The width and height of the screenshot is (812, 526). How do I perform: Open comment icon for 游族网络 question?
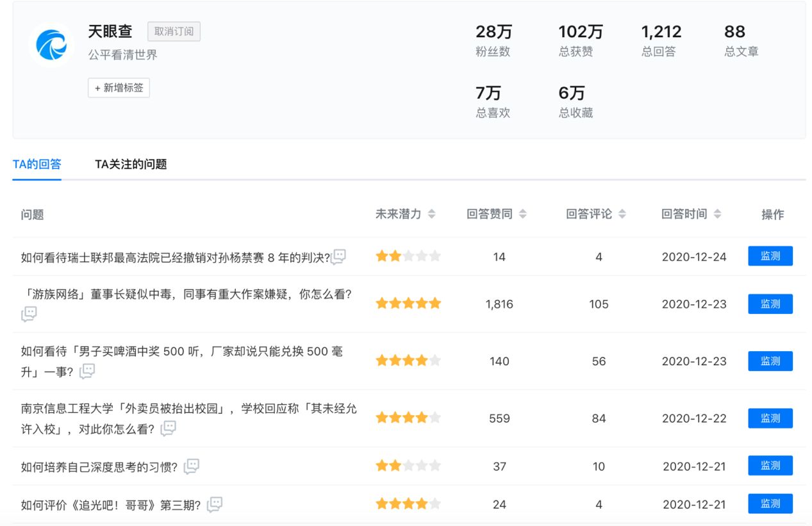click(29, 314)
